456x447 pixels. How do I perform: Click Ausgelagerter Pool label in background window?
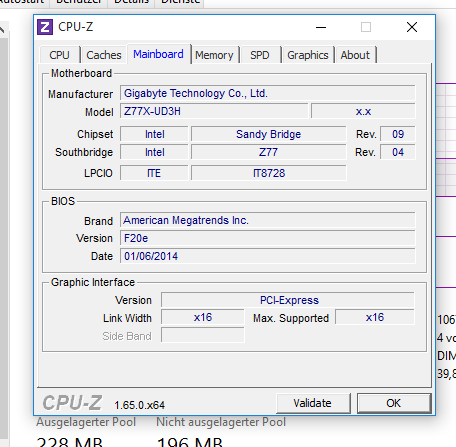(x=86, y=422)
